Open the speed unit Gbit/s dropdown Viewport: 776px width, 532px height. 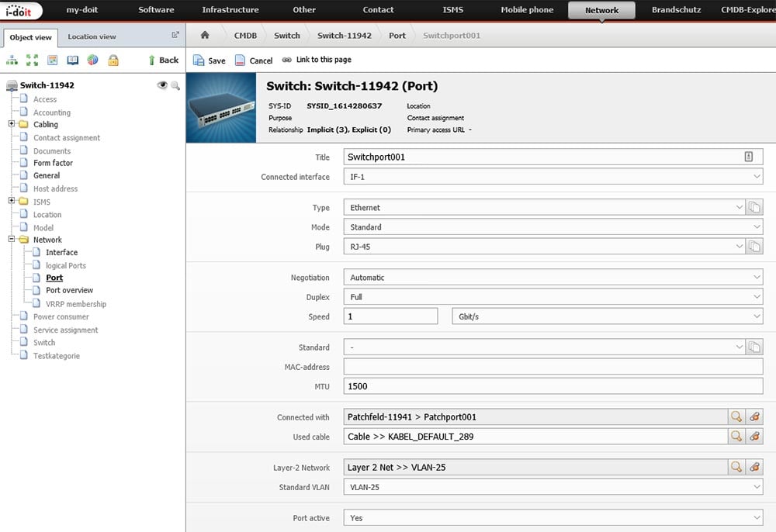pyautogui.click(x=608, y=316)
